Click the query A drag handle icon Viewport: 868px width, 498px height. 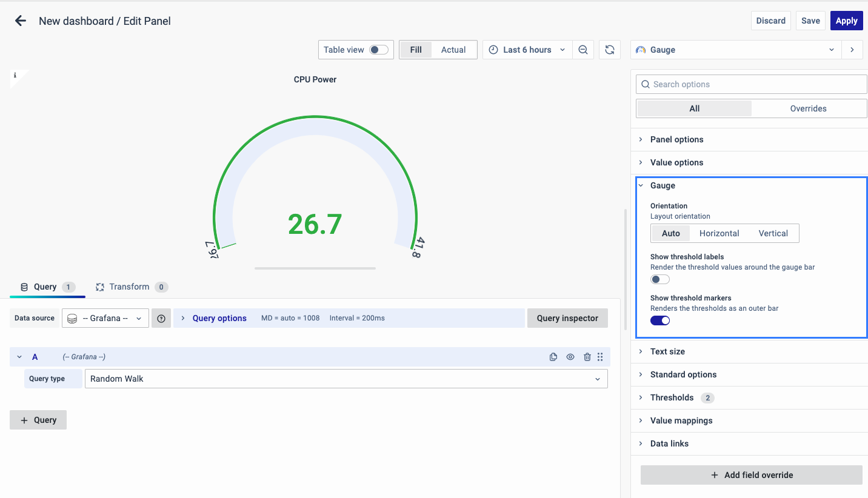[600, 357]
